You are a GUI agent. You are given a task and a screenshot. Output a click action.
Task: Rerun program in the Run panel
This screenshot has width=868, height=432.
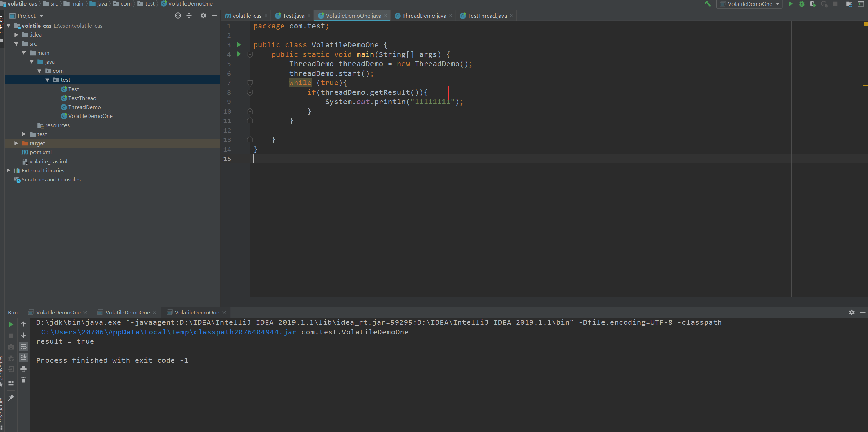click(x=11, y=324)
